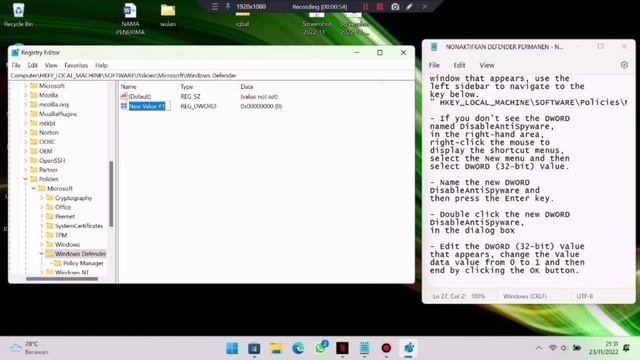Toggle the recorder toolbar pin
This screenshot has width=640, height=360.
228,7
